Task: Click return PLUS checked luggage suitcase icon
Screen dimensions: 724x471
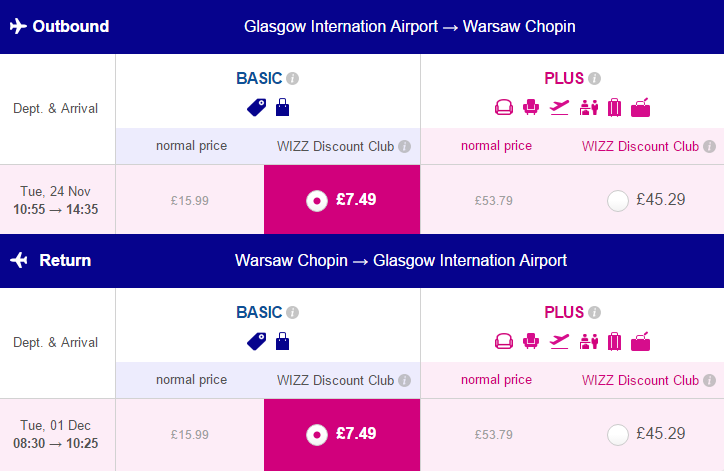Action: coord(615,342)
